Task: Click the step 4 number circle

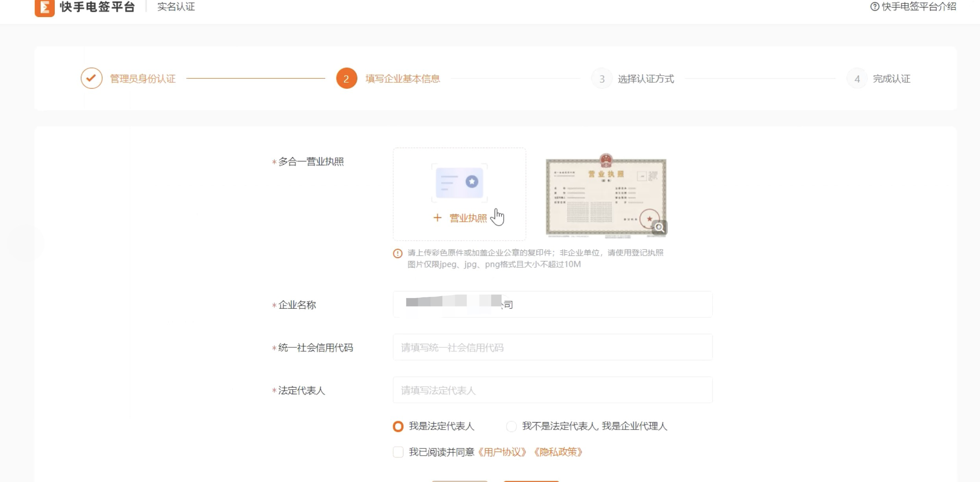Action: (857, 79)
